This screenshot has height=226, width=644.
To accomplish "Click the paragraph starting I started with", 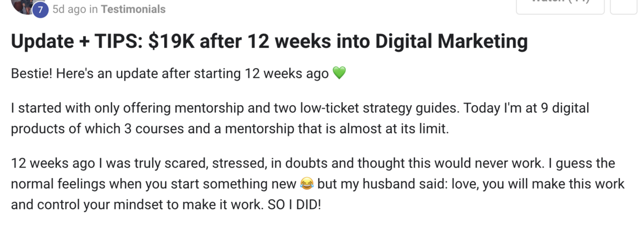I will click(x=300, y=119).
